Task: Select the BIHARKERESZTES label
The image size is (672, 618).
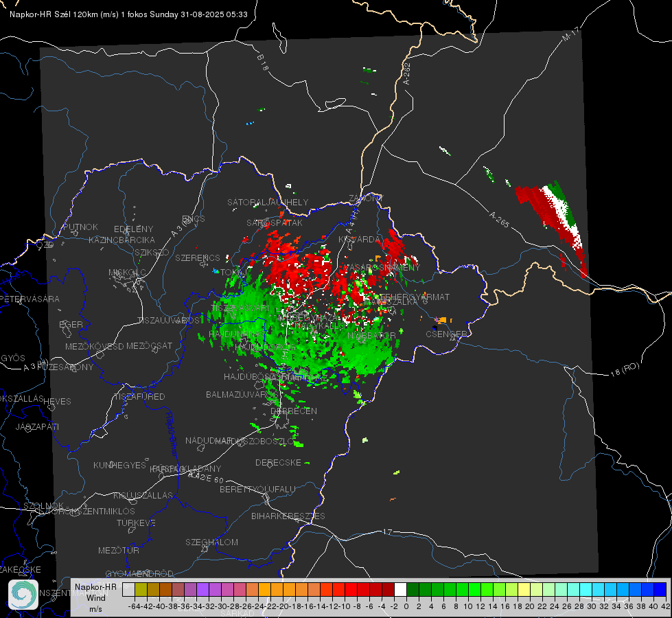Action: [x=288, y=516]
